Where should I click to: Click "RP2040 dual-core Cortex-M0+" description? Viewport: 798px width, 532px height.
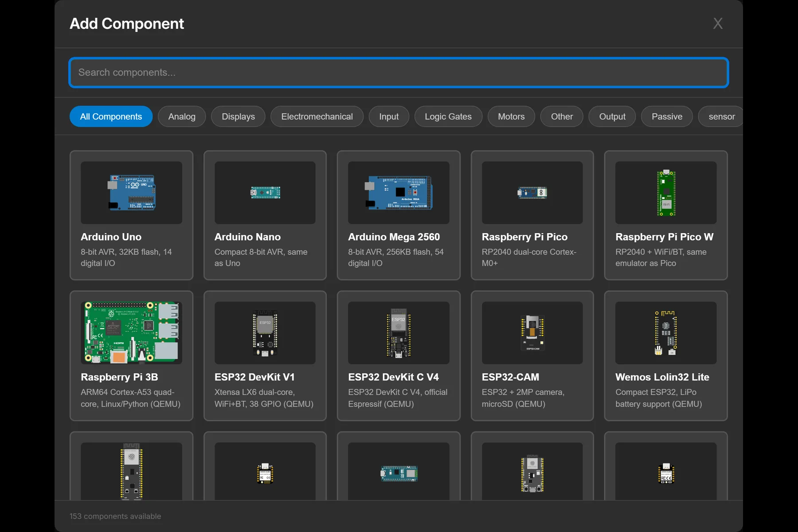[529, 258]
